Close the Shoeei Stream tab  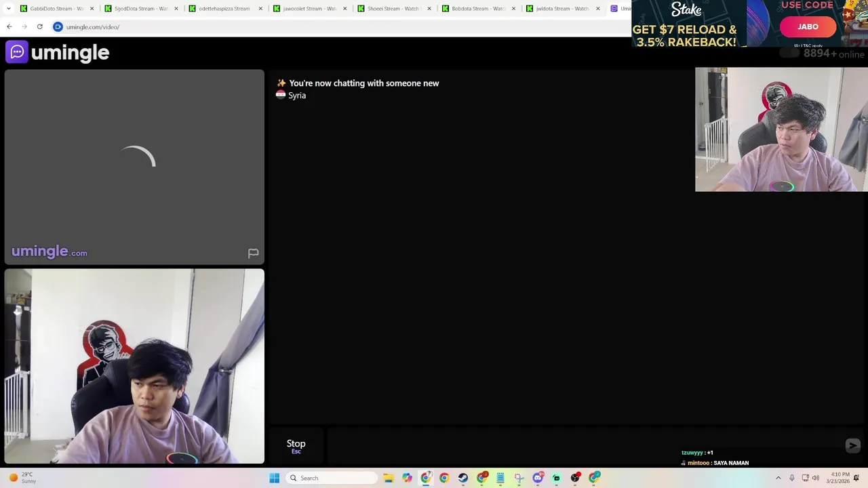point(429,9)
